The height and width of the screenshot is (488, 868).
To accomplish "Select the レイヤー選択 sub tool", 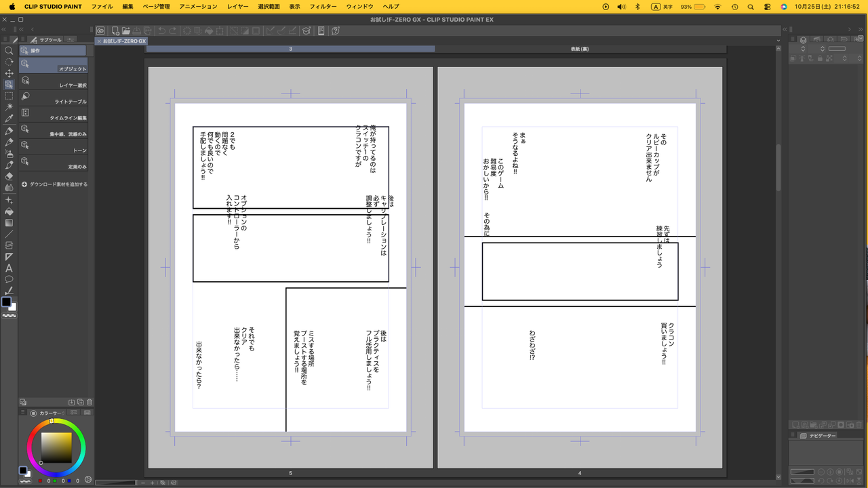I will [54, 81].
